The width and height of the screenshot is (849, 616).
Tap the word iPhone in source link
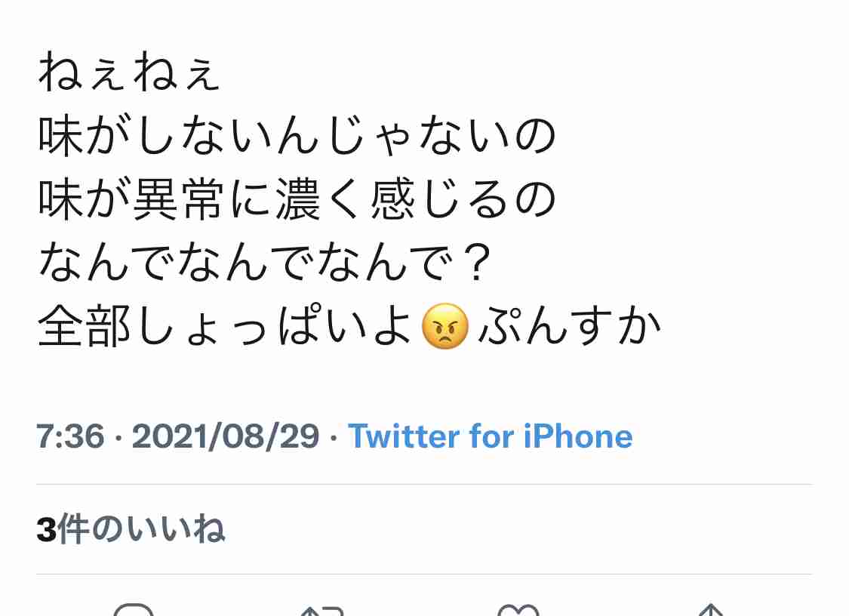(x=578, y=436)
